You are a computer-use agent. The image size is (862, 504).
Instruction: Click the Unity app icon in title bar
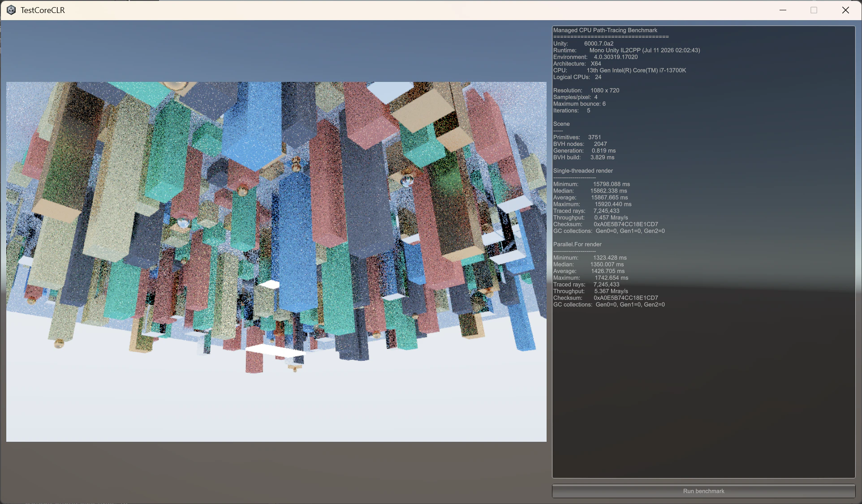coord(11,10)
